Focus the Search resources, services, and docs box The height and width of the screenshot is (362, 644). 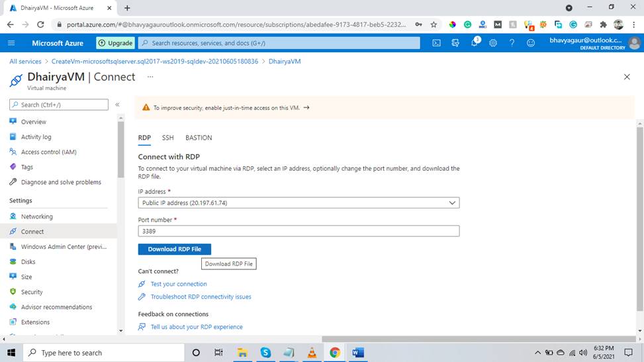(x=279, y=43)
